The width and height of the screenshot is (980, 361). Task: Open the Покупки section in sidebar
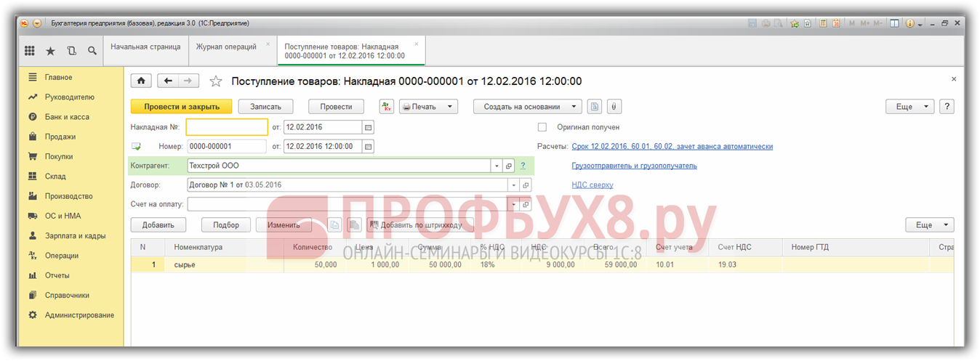point(58,156)
